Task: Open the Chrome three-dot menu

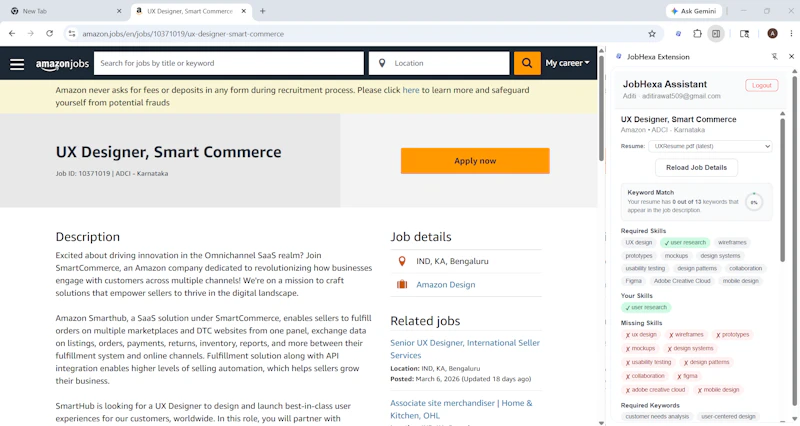Action: click(x=791, y=34)
